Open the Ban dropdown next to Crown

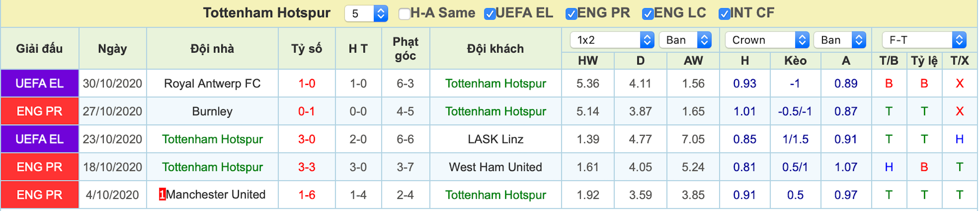(x=840, y=40)
